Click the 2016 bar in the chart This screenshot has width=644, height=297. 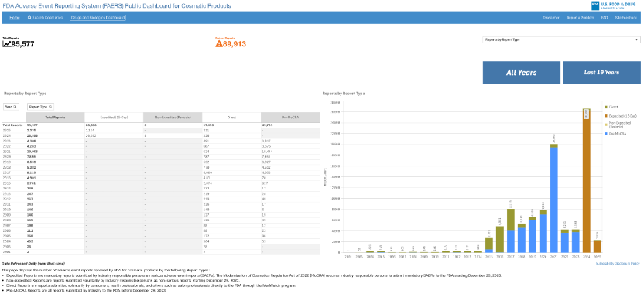tap(500, 239)
